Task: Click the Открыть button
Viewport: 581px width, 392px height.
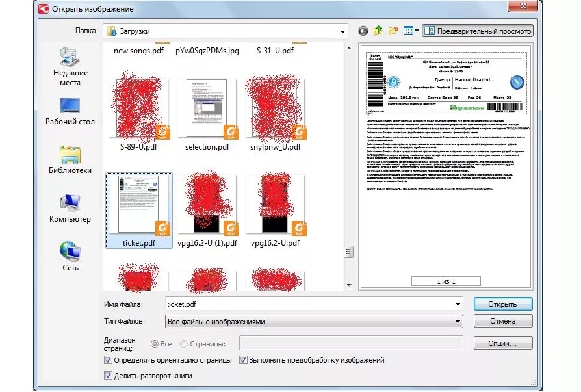Action: pyautogui.click(x=503, y=304)
